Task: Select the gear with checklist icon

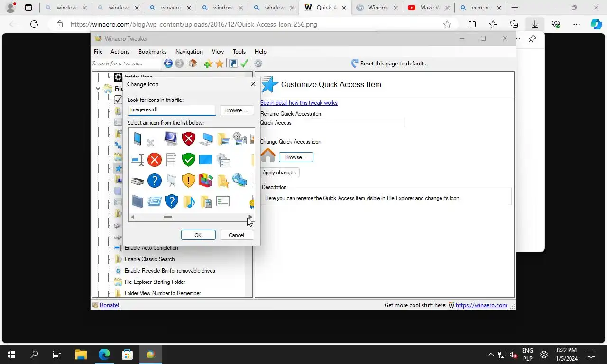Action: pos(223,160)
